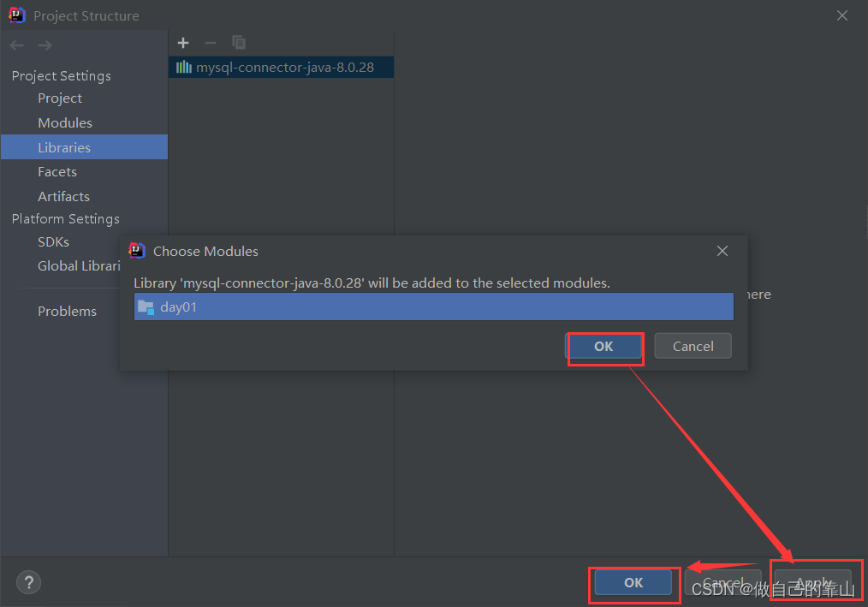Image resolution: width=868 pixels, height=607 pixels.
Task: Open help with the question mark icon
Action: (x=29, y=582)
